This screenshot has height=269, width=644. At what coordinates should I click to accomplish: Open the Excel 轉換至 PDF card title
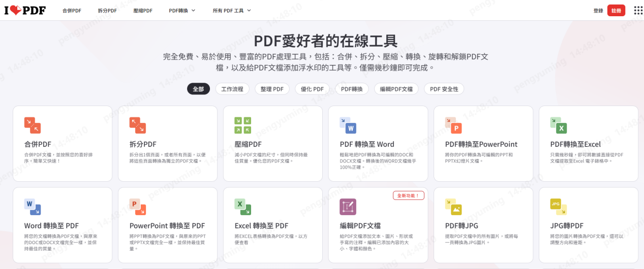tap(261, 225)
